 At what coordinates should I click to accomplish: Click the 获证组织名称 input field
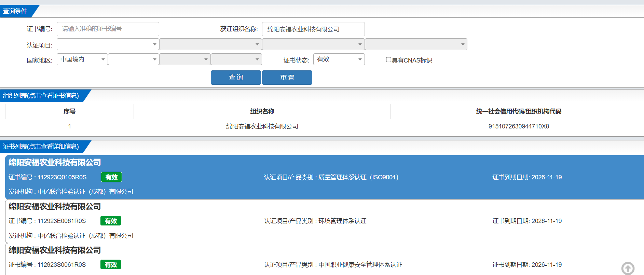tap(313, 29)
